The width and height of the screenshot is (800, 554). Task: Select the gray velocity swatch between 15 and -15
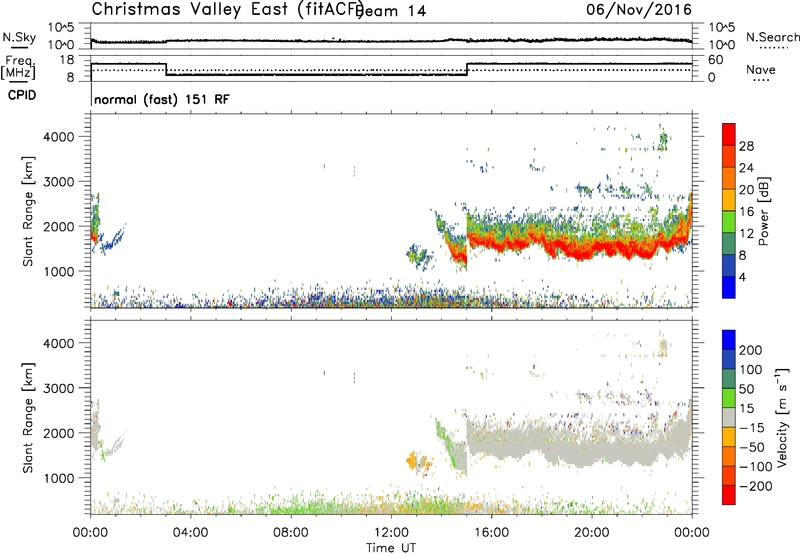tap(729, 418)
